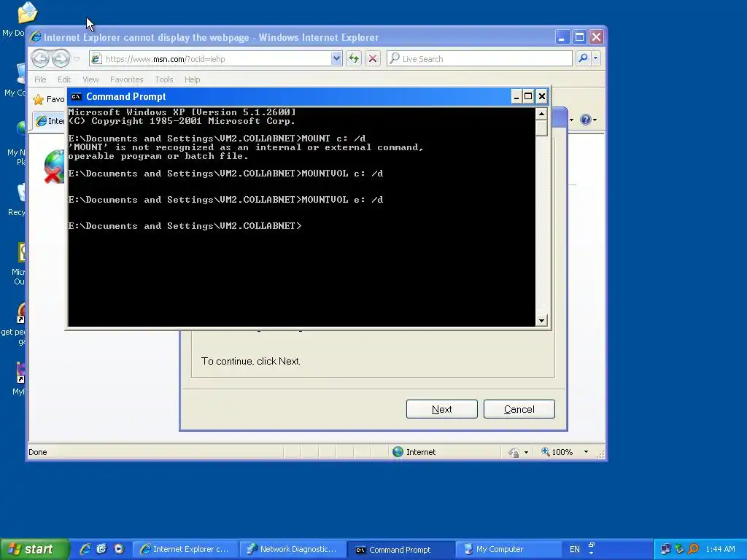Click the "'MOUNT' is not recognized" error line

coord(245,147)
